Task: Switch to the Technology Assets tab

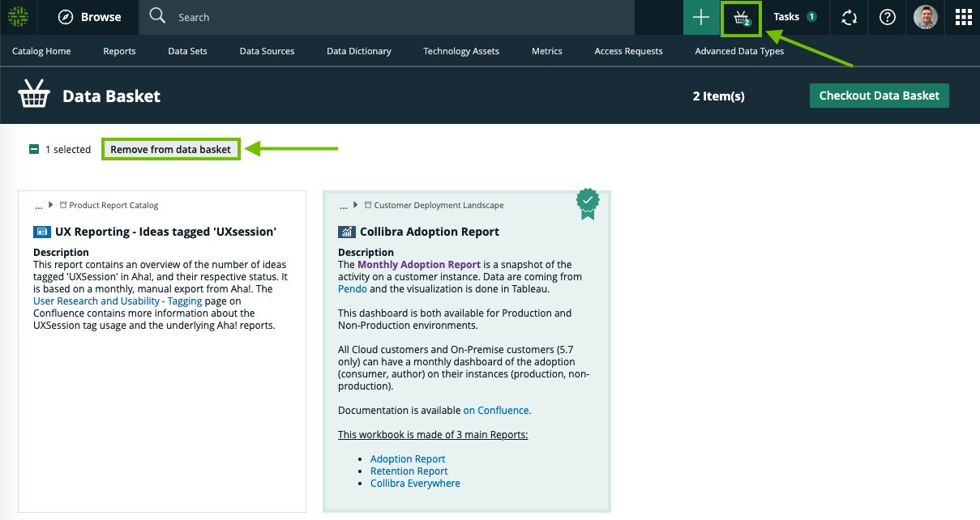Action: [460, 51]
